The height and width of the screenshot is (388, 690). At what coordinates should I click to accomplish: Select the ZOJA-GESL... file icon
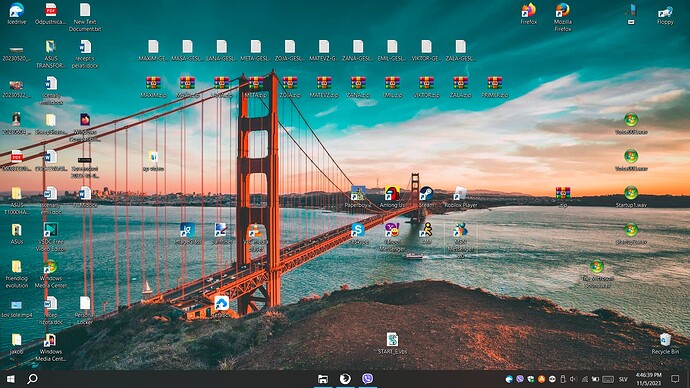[290, 50]
